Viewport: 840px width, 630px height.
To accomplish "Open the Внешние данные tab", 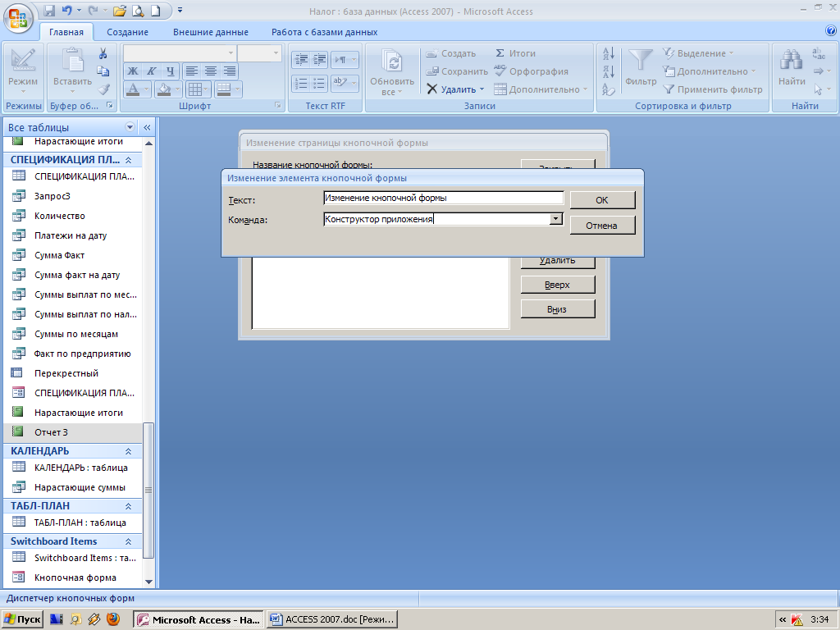I will (211, 32).
